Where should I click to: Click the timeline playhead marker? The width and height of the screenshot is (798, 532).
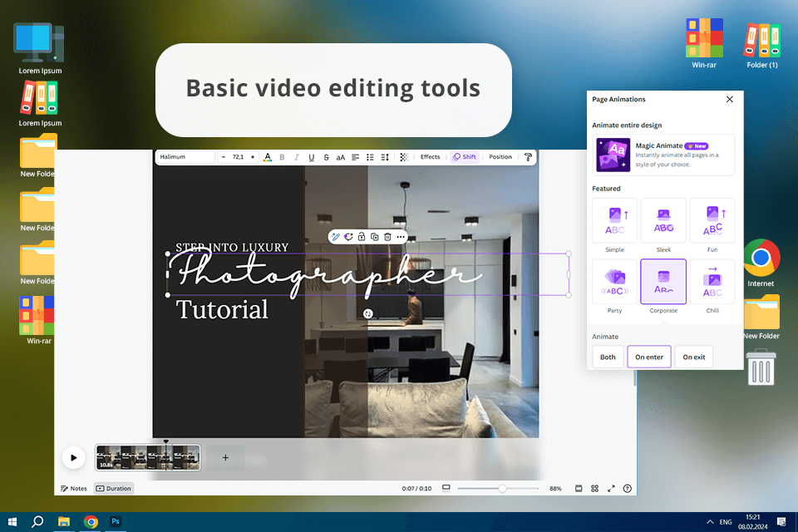[x=166, y=441]
